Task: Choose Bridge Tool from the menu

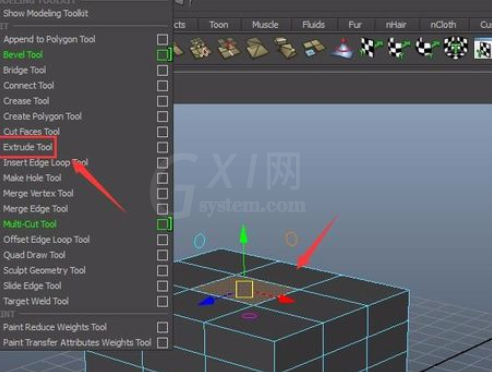Action: click(25, 70)
